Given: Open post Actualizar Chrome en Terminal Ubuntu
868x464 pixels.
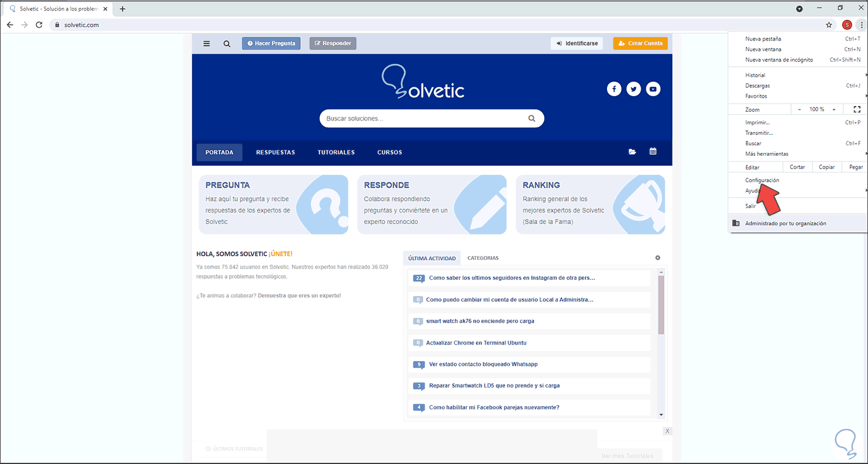Looking at the screenshot, I should (476, 343).
